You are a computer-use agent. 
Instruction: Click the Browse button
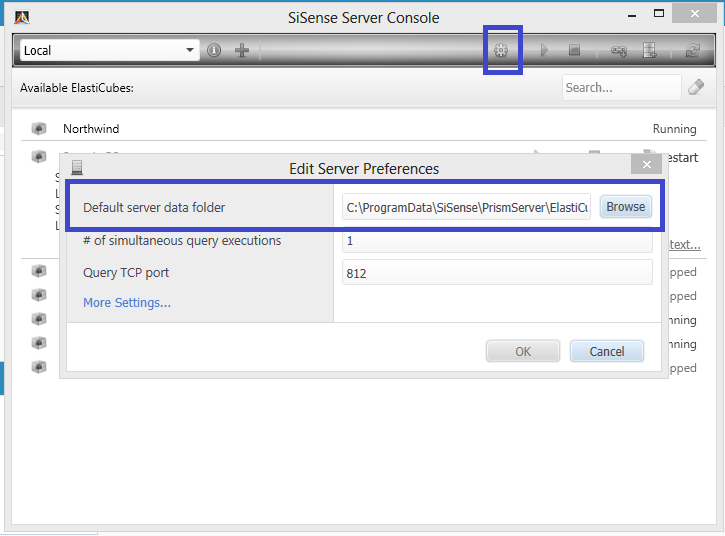(626, 207)
